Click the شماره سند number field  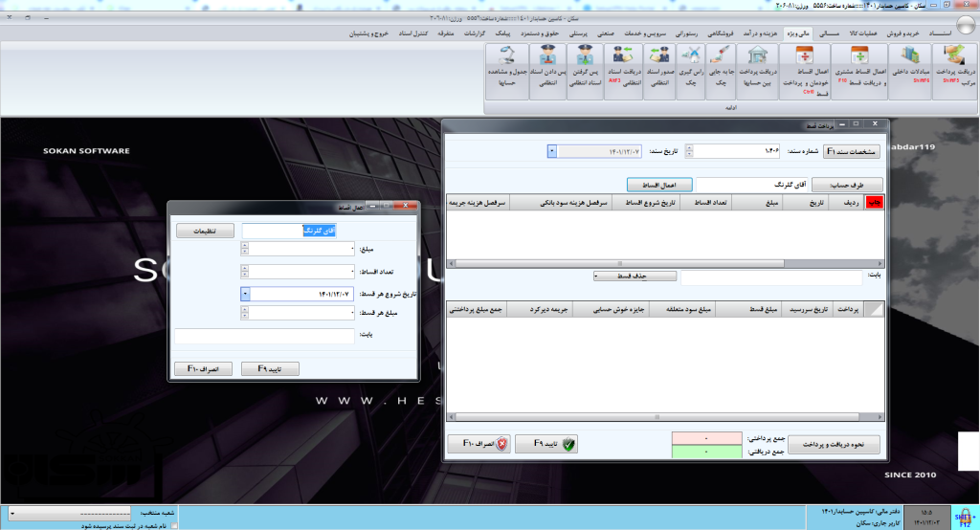(736, 151)
